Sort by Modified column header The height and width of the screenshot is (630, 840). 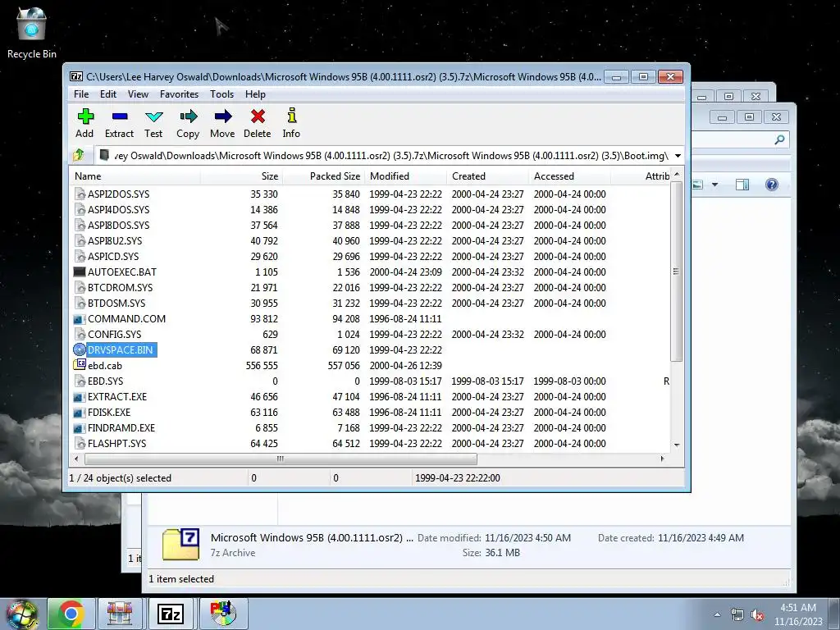(x=405, y=176)
